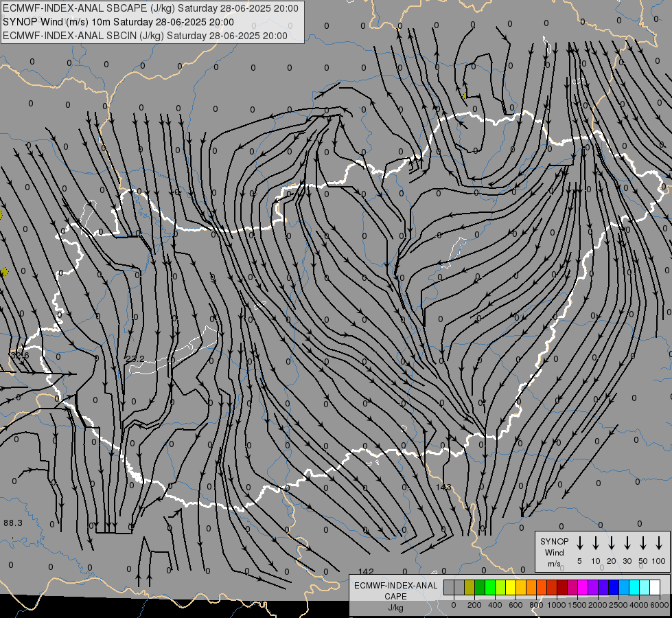Image resolution: width=672 pixels, height=618 pixels.
Task: Click the 5 m/s wind arrow symbol
Action: coord(580,543)
